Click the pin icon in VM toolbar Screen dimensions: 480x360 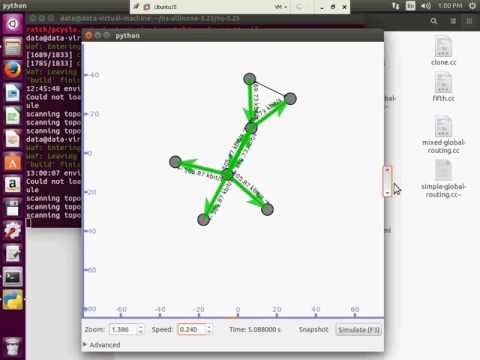point(136,7)
